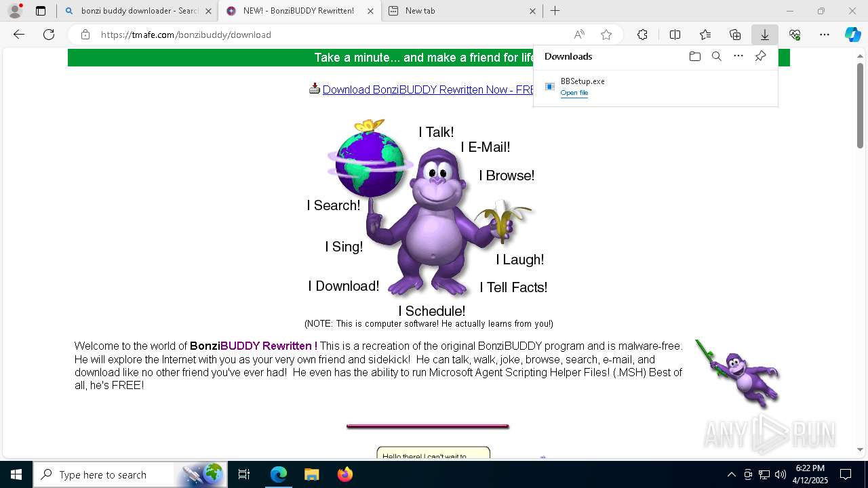Open the Windows Start menu
This screenshot has height=488, width=868.
tap(16, 474)
